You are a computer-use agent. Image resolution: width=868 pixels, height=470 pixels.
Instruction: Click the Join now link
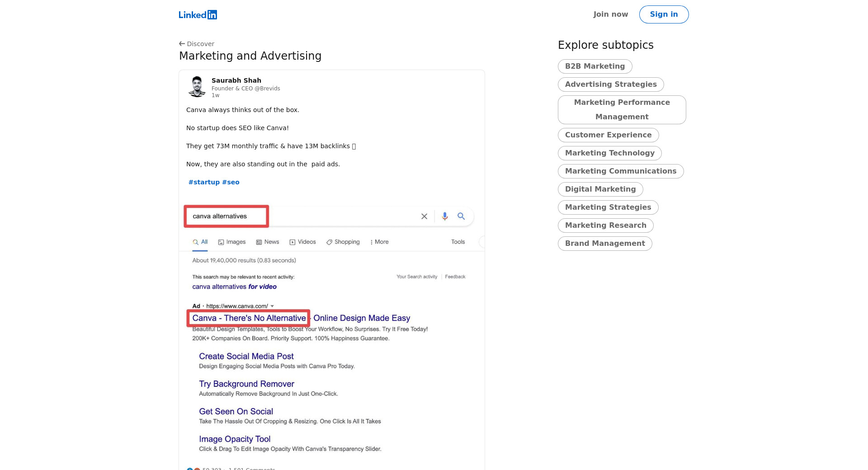pyautogui.click(x=610, y=14)
